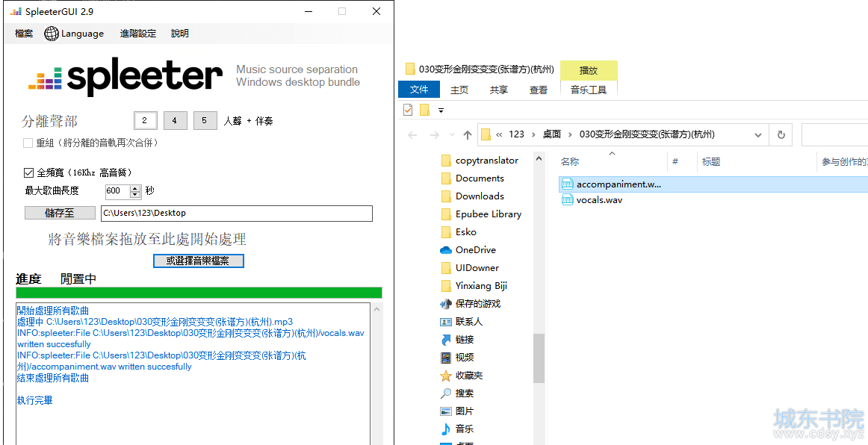Click the log area scrollbar up arrow
Image resolution: width=868 pixels, height=445 pixels.
376,309
